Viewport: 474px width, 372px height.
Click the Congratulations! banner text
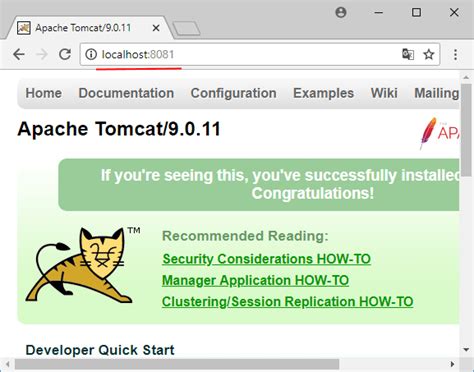(312, 193)
